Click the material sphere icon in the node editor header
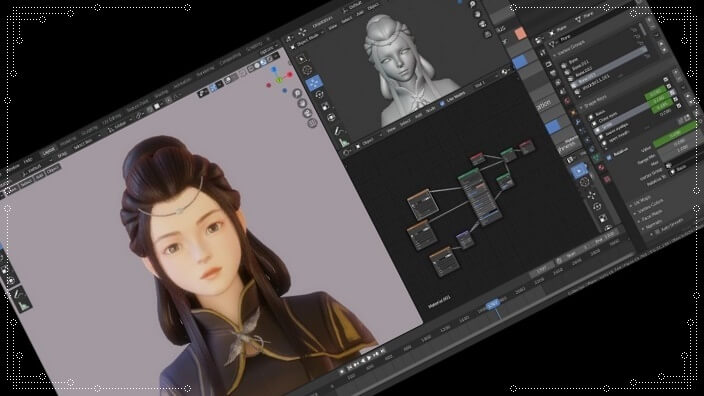704x396 pixels. coord(505,72)
